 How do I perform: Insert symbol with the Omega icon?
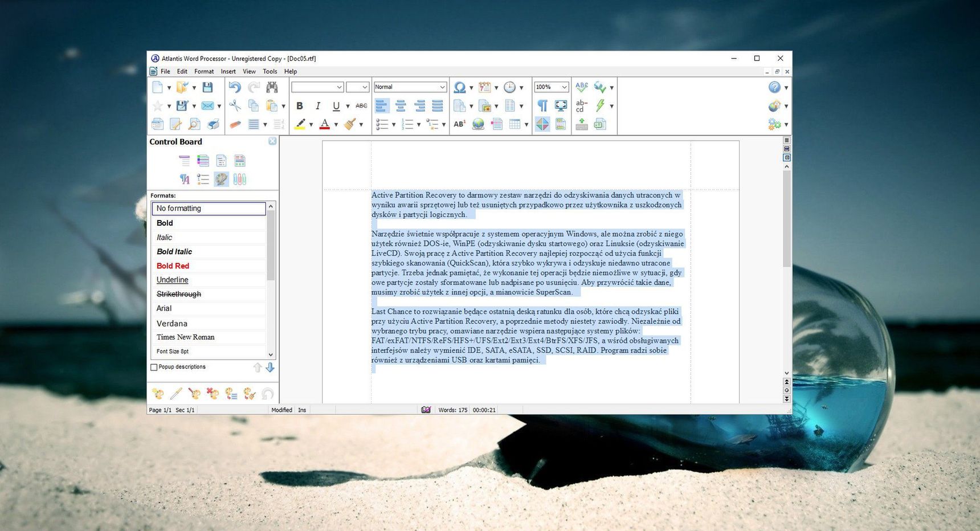pyautogui.click(x=459, y=87)
